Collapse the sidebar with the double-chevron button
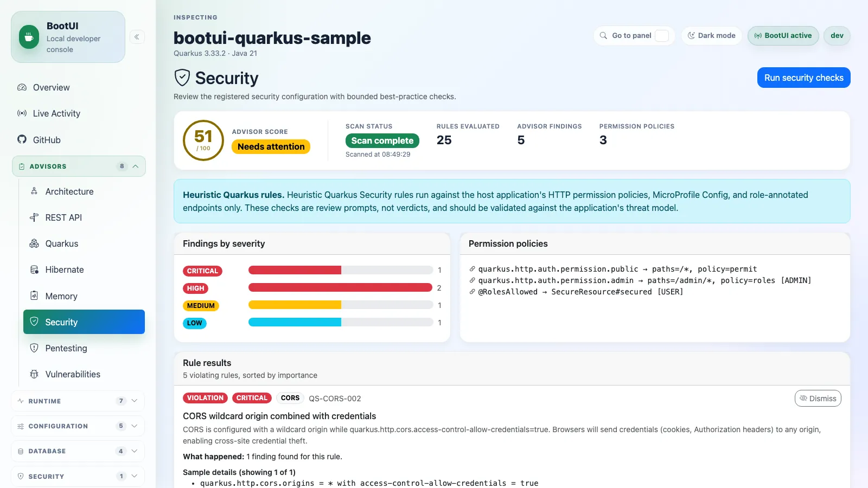The image size is (868, 488). click(x=137, y=37)
